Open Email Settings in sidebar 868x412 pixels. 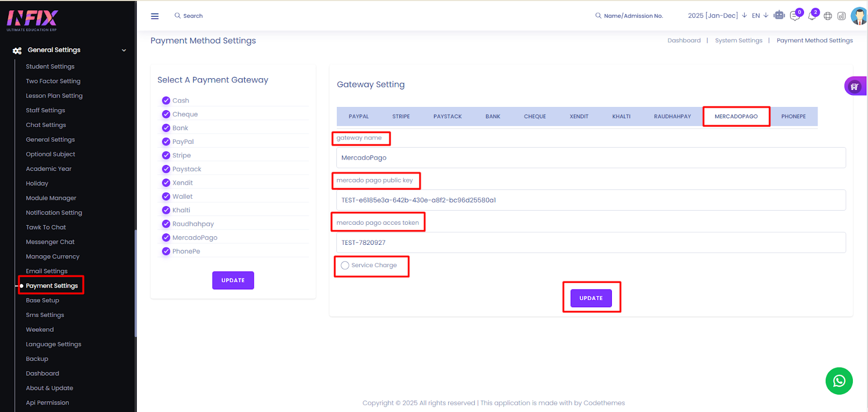(x=47, y=271)
